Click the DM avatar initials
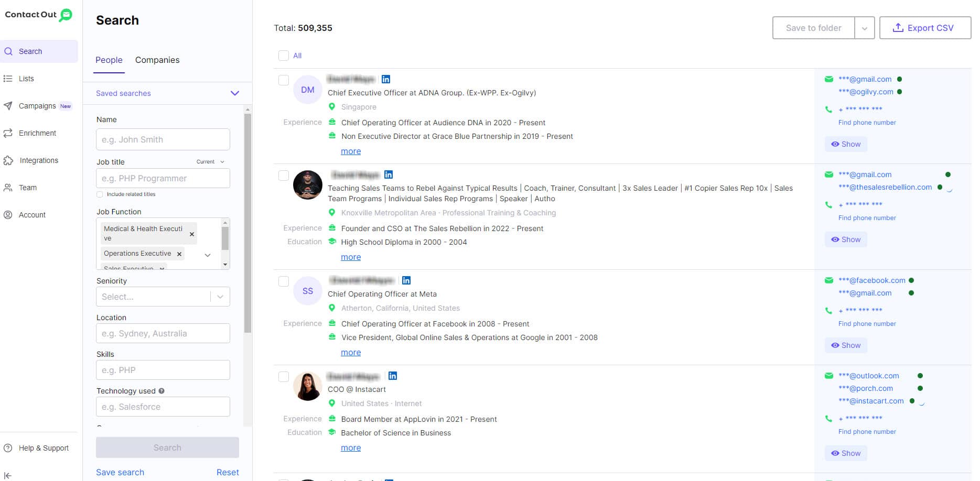Image resolution: width=980 pixels, height=481 pixels. tap(308, 90)
